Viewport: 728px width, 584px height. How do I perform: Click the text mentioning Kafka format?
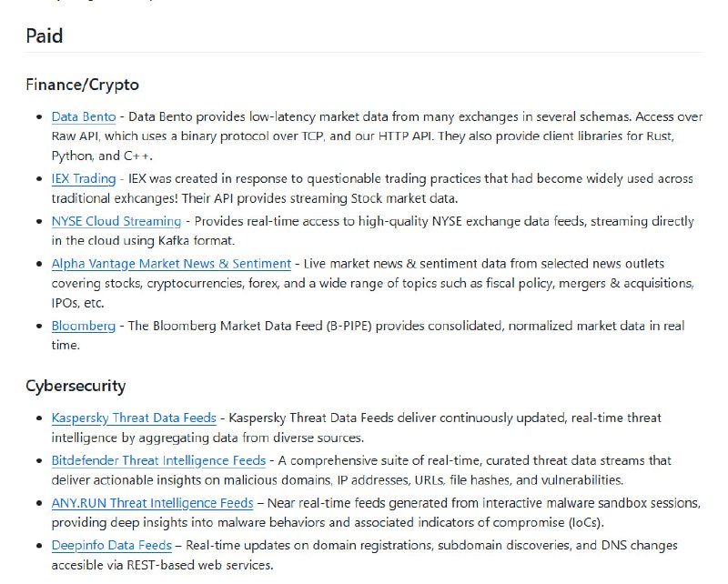(x=182, y=241)
